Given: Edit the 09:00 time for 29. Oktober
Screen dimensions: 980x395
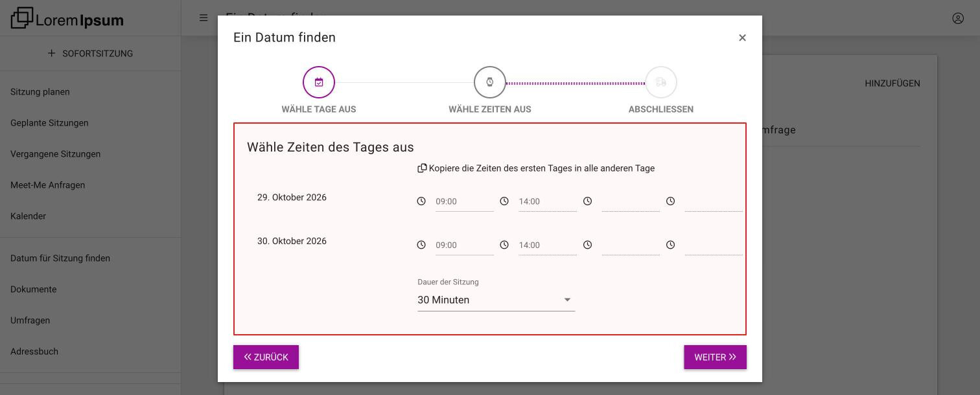Looking at the screenshot, I should pos(465,201).
